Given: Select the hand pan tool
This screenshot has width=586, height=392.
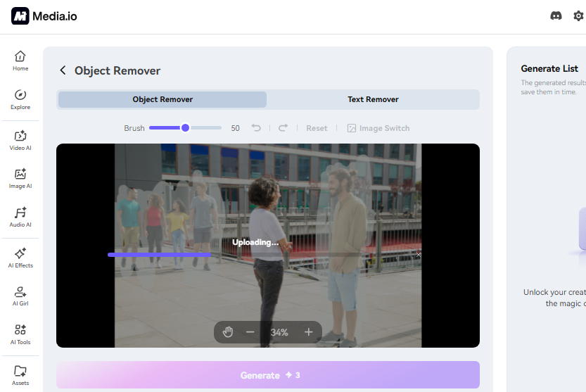Looking at the screenshot, I should (x=228, y=331).
